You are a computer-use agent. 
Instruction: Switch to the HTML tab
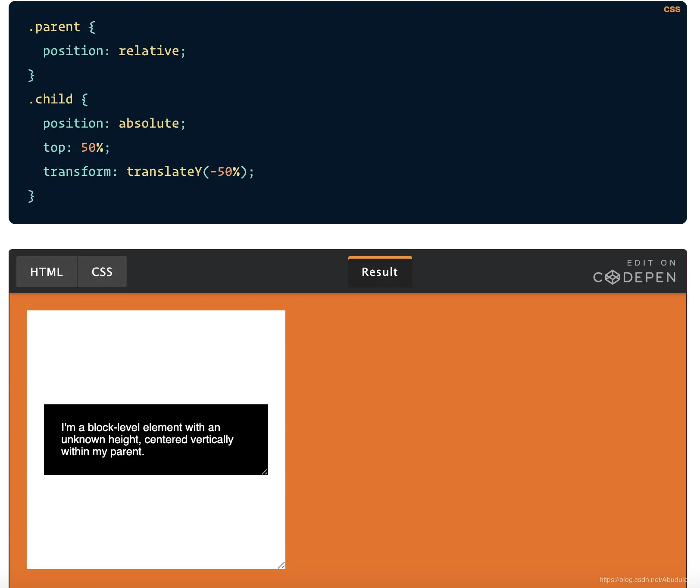pos(47,272)
